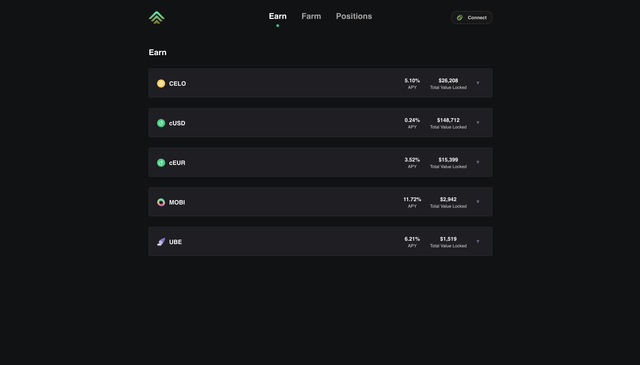This screenshot has height=365, width=640.
Task: Click the cUSD $148,712 total value locked
Action: (x=448, y=120)
